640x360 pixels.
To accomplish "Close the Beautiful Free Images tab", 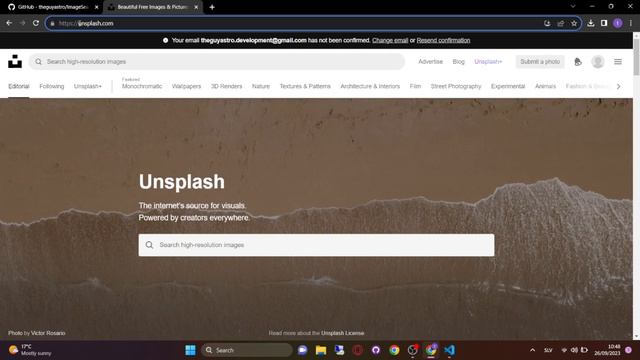I will pyautogui.click(x=196, y=7).
